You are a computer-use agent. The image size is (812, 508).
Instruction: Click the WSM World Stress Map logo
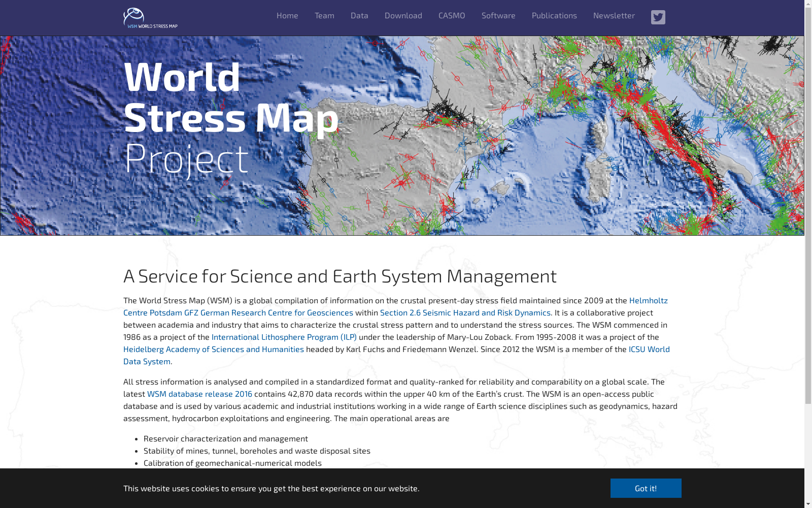click(x=151, y=17)
